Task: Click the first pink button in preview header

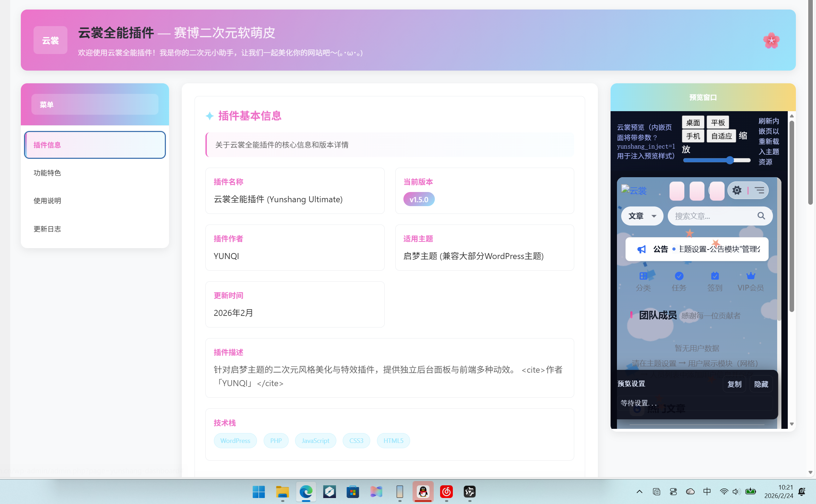Action: click(x=677, y=191)
